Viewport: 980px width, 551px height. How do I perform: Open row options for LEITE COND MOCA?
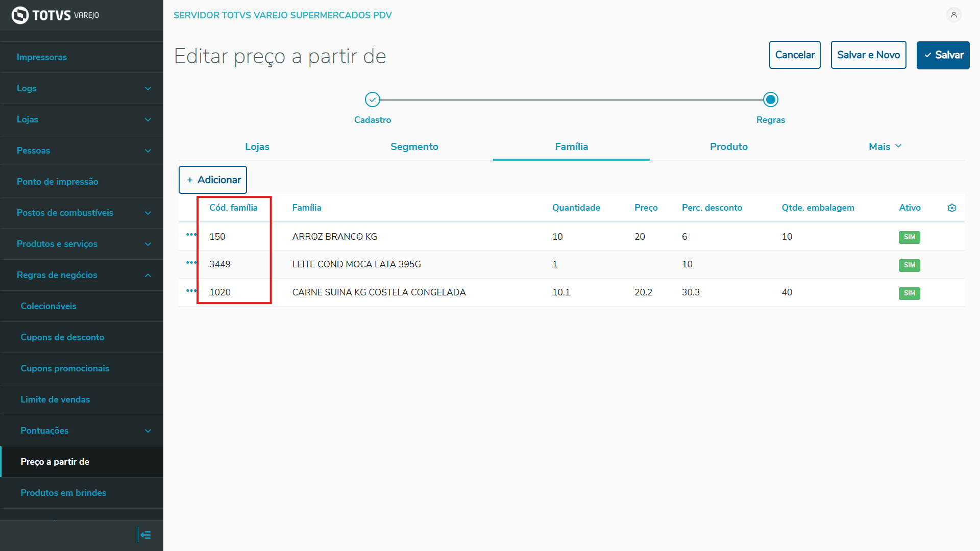(191, 263)
